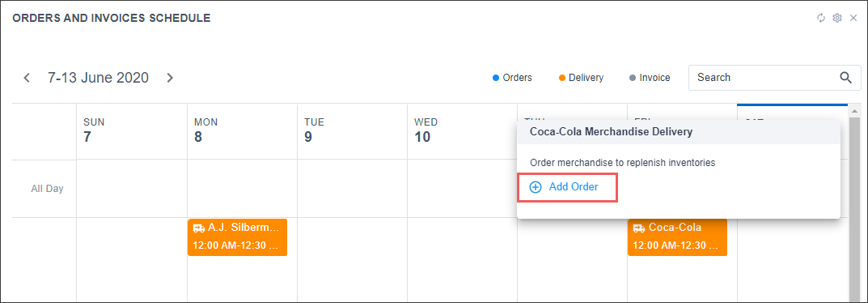
Task: Toggle the Orders legend filter
Action: point(512,78)
